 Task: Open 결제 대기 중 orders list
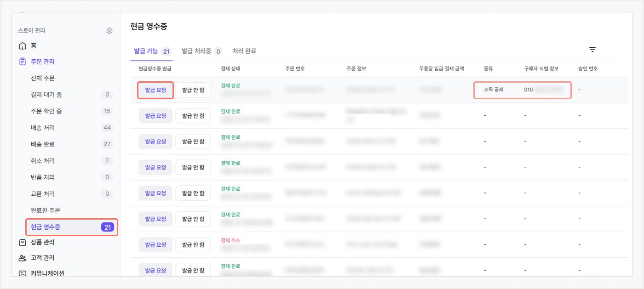(46, 95)
